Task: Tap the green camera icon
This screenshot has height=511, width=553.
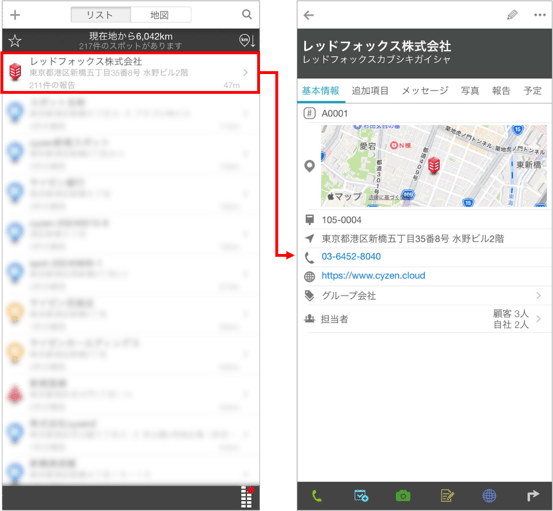Action: click(403, 496)
